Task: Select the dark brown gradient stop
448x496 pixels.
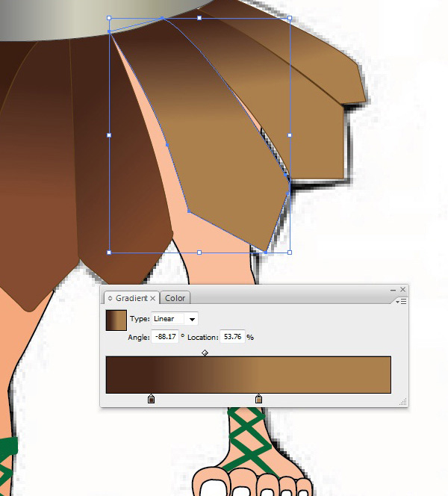Action: pos(151,399)
